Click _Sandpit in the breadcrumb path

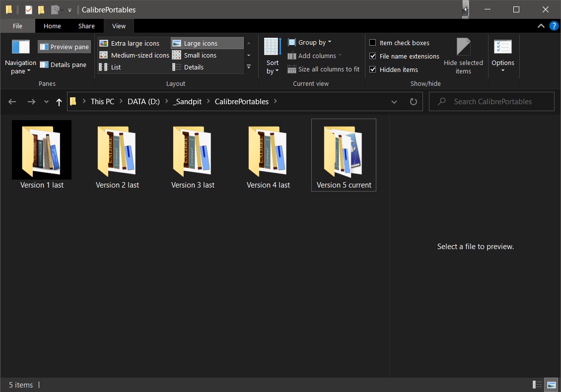(x=187, y=102)
